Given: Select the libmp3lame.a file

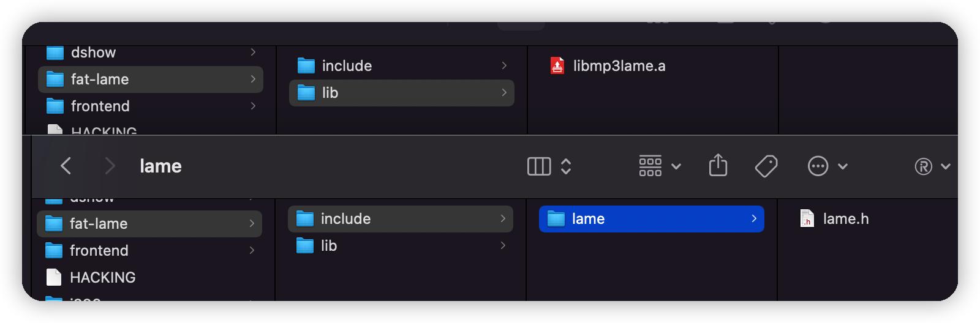Looking at the screenshot, I should point(619,66).
